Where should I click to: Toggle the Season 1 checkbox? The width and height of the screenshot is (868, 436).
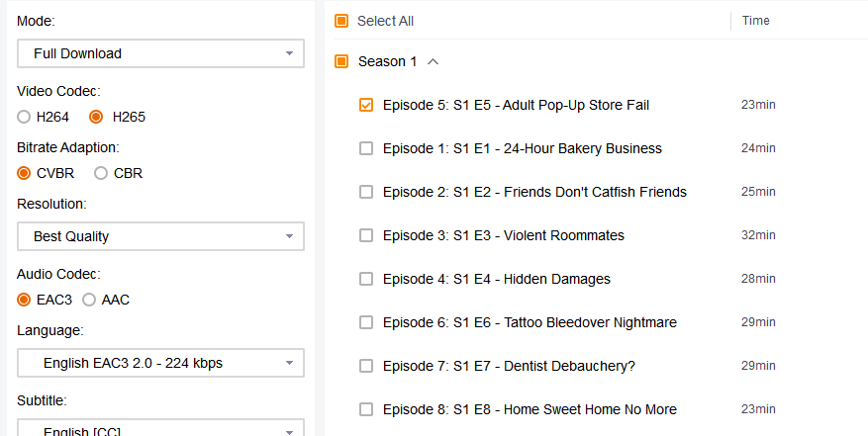point(341,61)
